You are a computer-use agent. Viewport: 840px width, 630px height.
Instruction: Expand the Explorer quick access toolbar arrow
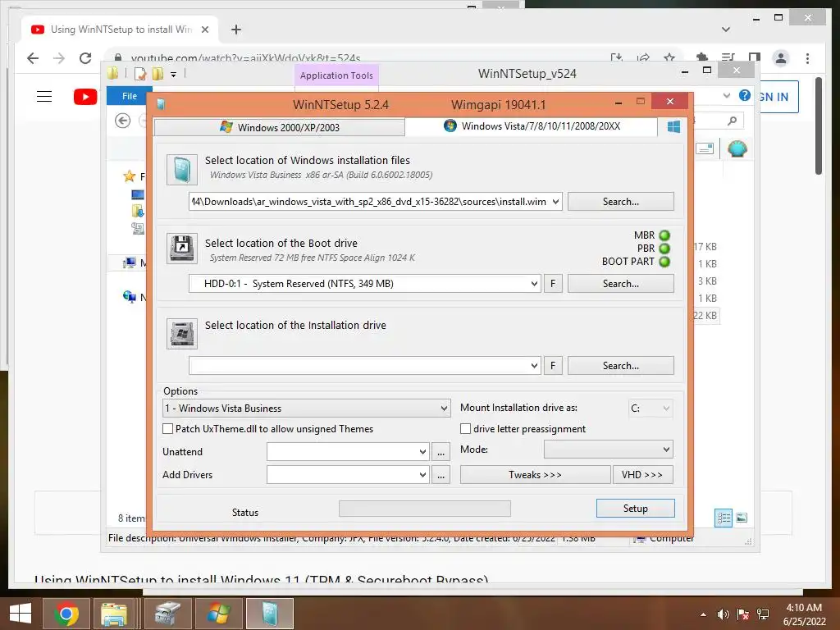click(x=174, y=75)
